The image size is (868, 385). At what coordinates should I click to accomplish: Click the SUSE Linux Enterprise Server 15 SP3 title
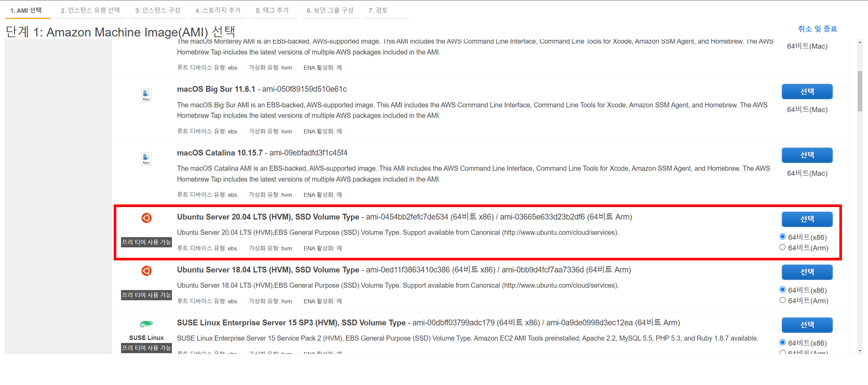(291, 322)
